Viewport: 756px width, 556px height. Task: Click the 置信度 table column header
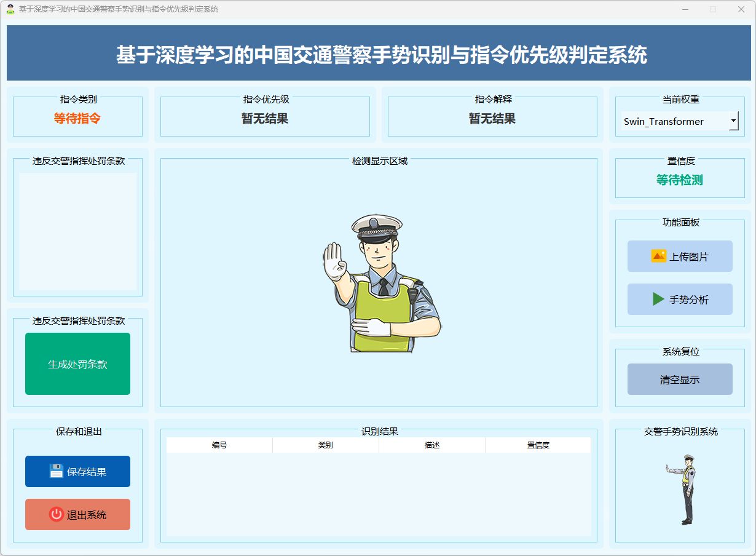click(x=538, y=445)
